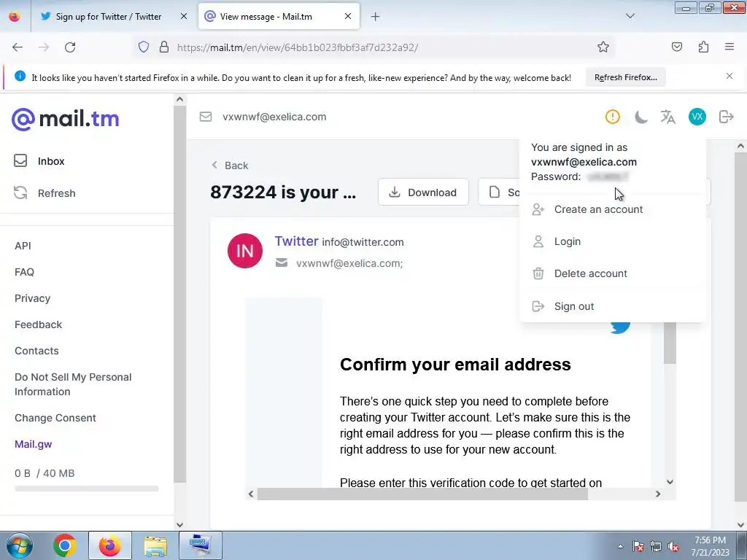Viewport: 747px width, 560px height.
Task: Choose Create an account
Action: tap(598, 209)
